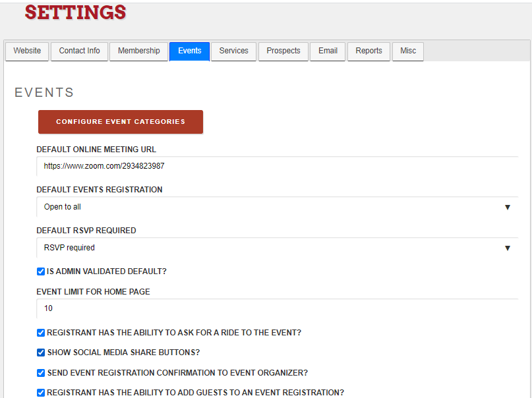Screen dimensions: 532x398
Task: Go to the Services tab
Action: [x=233, y=51]
